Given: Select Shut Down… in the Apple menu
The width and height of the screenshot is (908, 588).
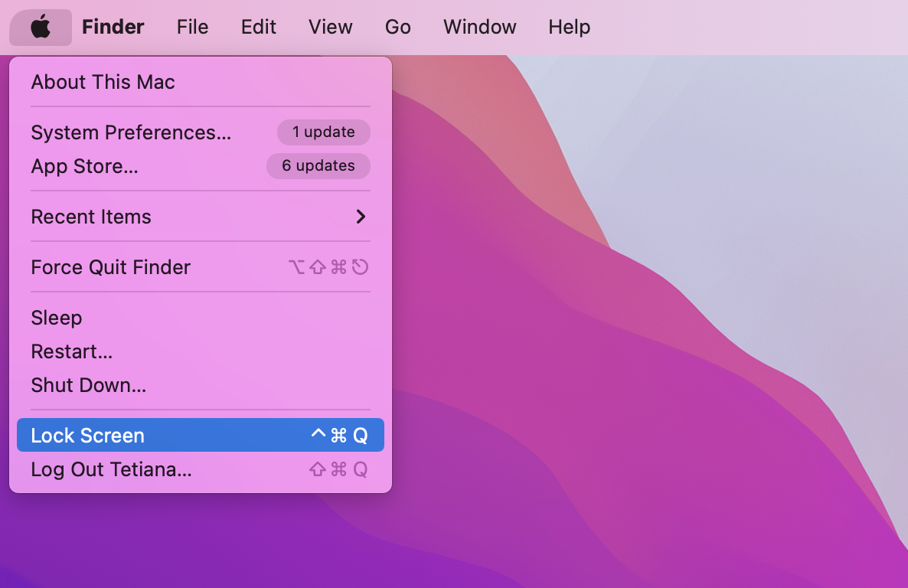Looking at the screenshot, I should point(201,385).
